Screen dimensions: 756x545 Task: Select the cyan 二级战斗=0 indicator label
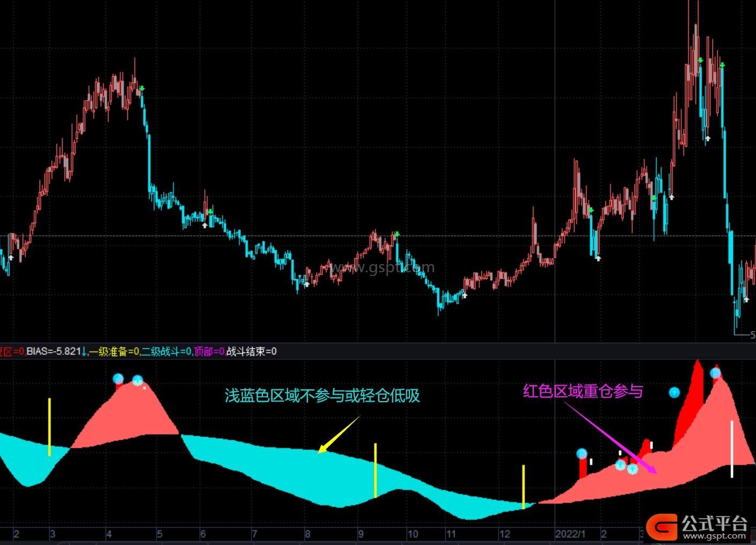[x=167, y=352]
